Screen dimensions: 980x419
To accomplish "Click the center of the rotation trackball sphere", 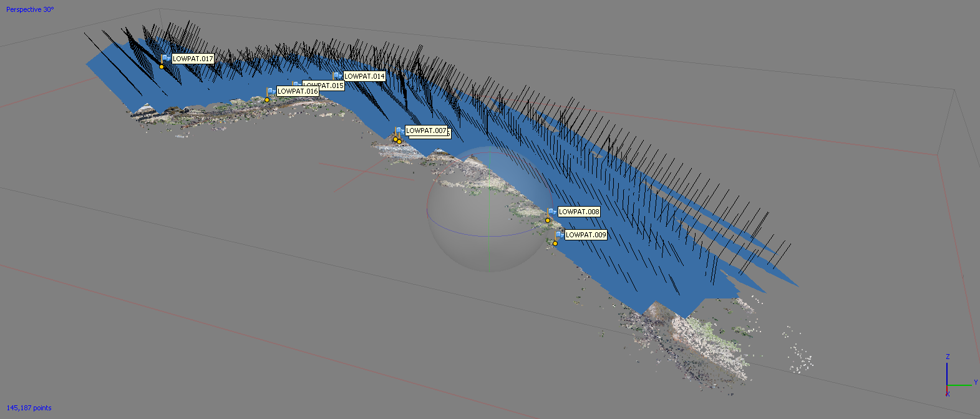I will pos(490,210).
